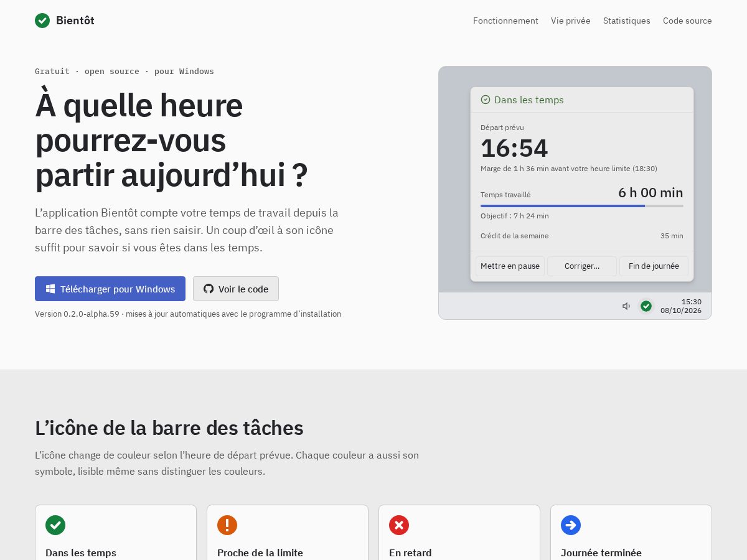Click the 16:54 planned departure time
This screenshot has height=560, width=747.
point(514,149)
